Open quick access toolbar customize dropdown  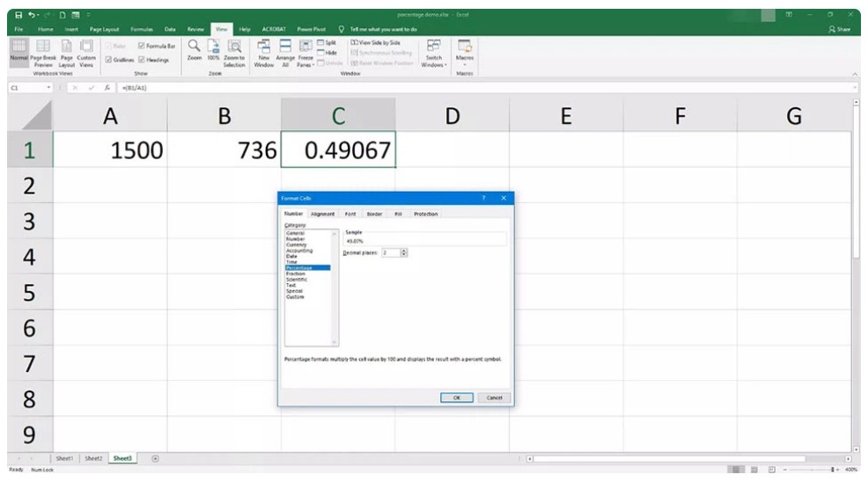(x=89, y=15)
